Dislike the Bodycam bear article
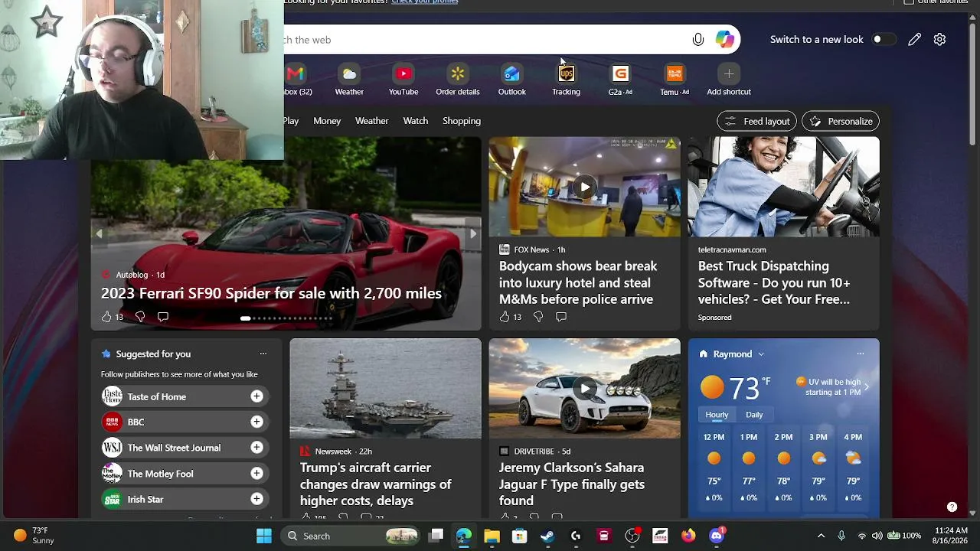This screenshot has width=980, height=551. click(538, 317)
